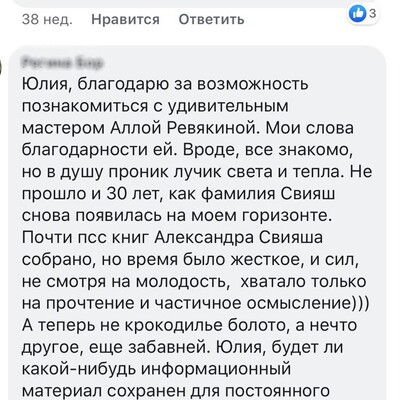Like the comment via "Нравится"

125,20
